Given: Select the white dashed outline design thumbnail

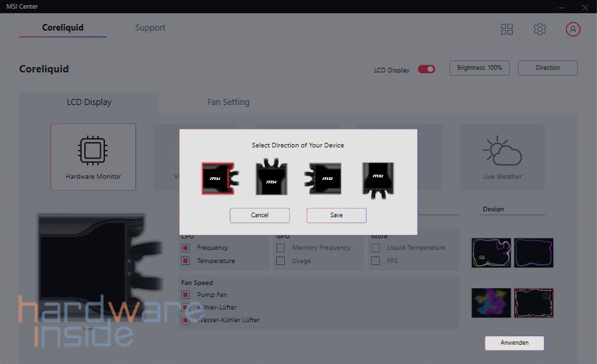Looking at the screenshot, I should [x=533, y=303].
